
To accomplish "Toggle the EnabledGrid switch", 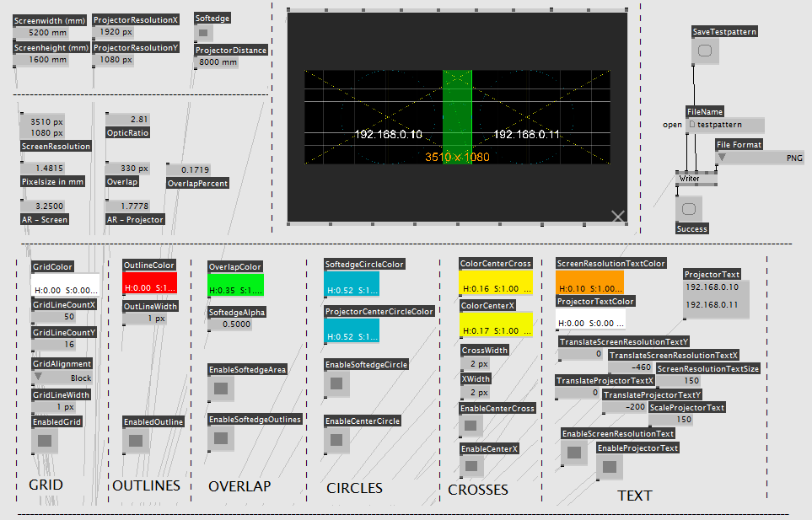I will click(45, 441).
